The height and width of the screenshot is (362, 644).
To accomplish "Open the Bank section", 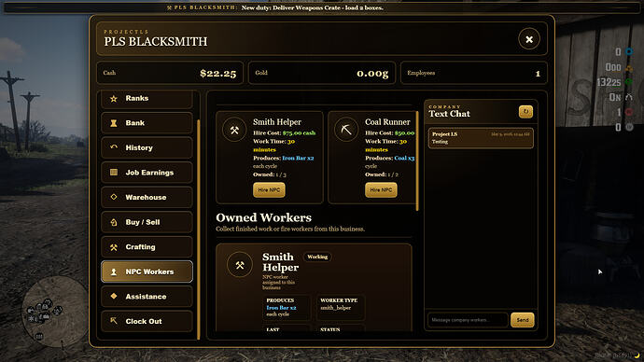I will pyautogui.click(x=147, y=123).
